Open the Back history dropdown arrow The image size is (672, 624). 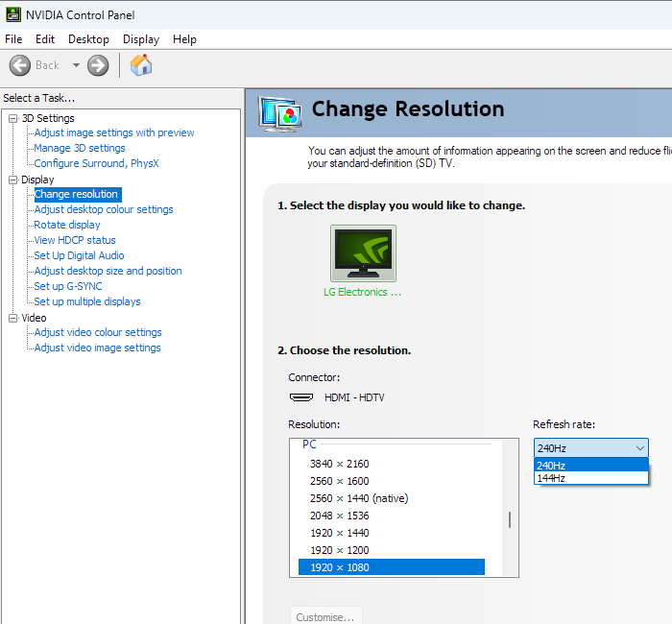[x=76, y=65]
